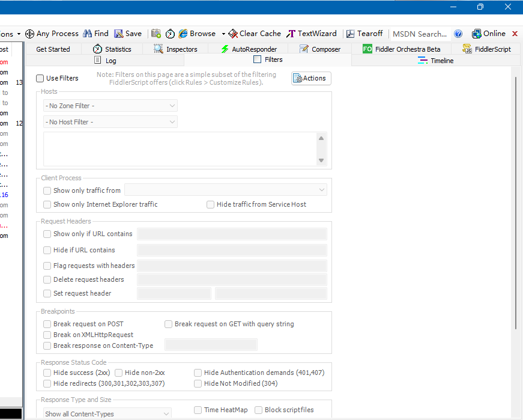Enable the Use Filters checkbox
The height and width of the screenshot is (420, 523).
pyautogui.click(x=40, y=79)
